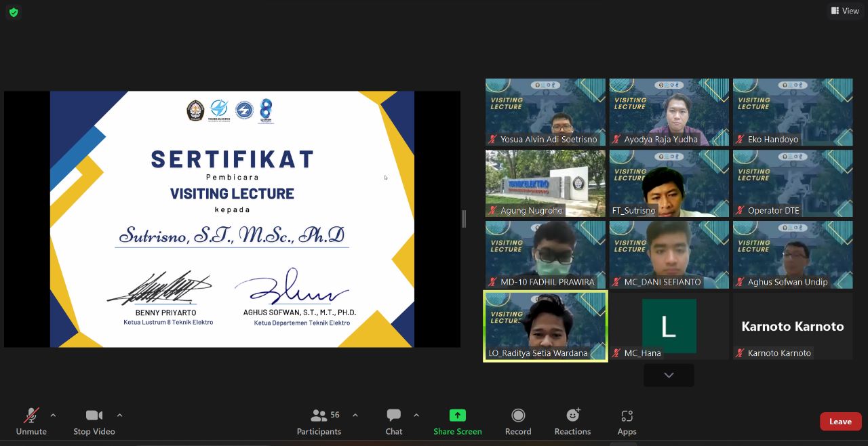
Task: Leave the meeting
Action: (840, 422)
